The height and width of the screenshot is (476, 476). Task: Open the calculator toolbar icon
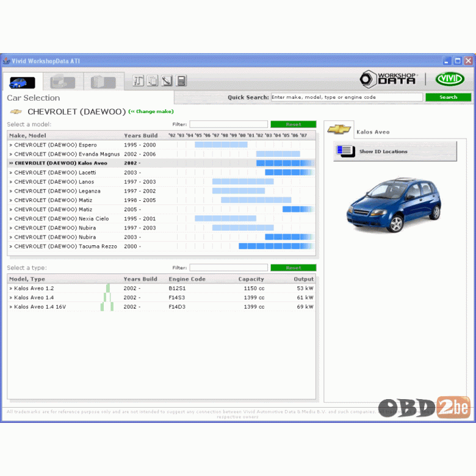click(181, 81)
